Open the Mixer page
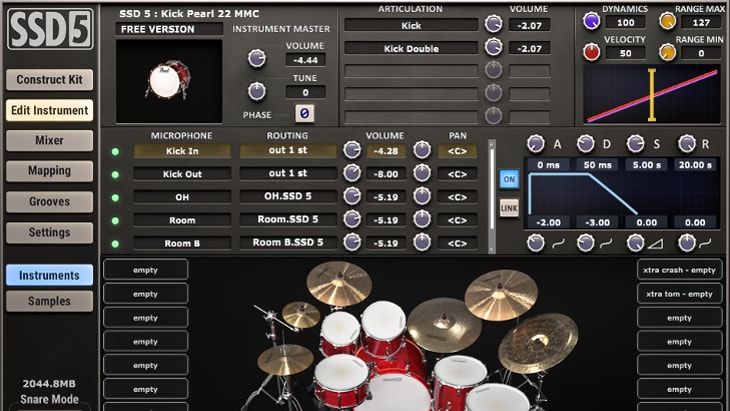This screenshot has width=730, height=411. coord(49,140)
